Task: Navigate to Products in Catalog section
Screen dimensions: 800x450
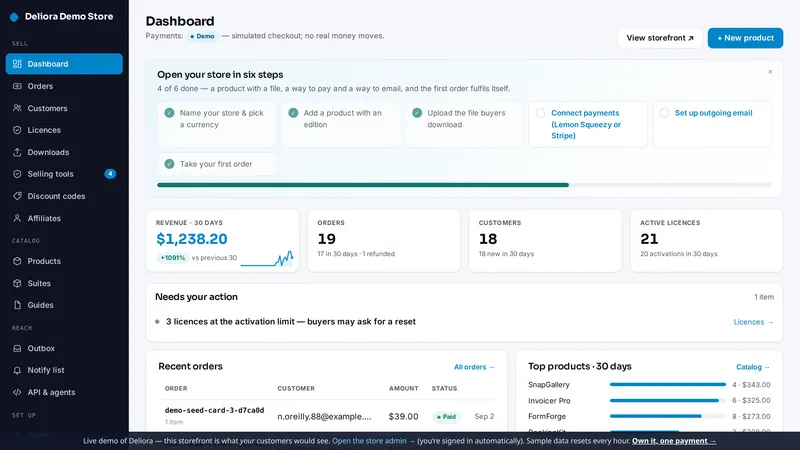Action: click(x=64, y=261)
